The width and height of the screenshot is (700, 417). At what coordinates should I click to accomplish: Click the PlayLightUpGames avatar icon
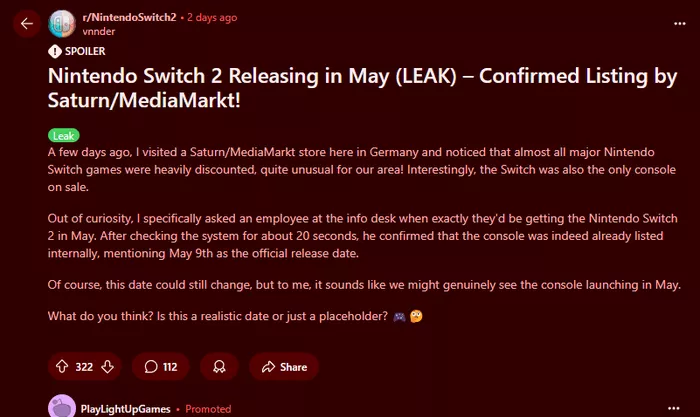click(x=62, y=407)
